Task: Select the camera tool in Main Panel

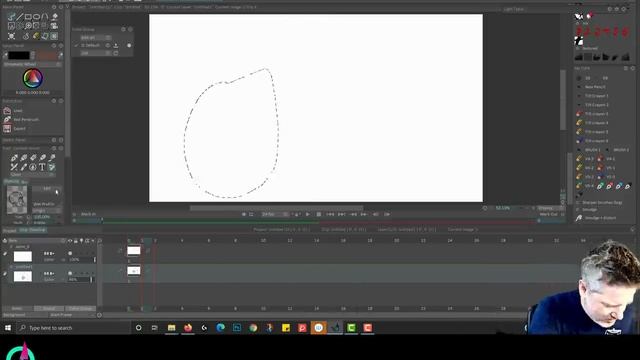Action: (x=54, y=26)
